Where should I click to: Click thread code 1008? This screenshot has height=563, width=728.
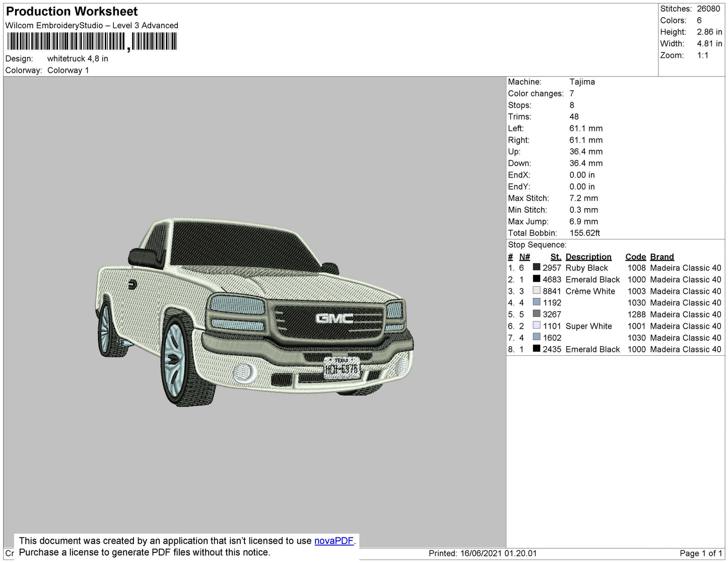pyautogui.click(x=636, y=268)
